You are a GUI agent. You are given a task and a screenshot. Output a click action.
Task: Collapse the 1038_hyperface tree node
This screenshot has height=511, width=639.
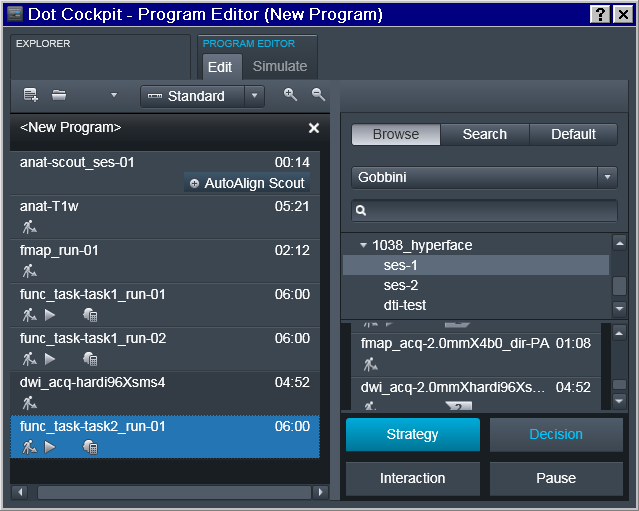click(x=363, y=245)
